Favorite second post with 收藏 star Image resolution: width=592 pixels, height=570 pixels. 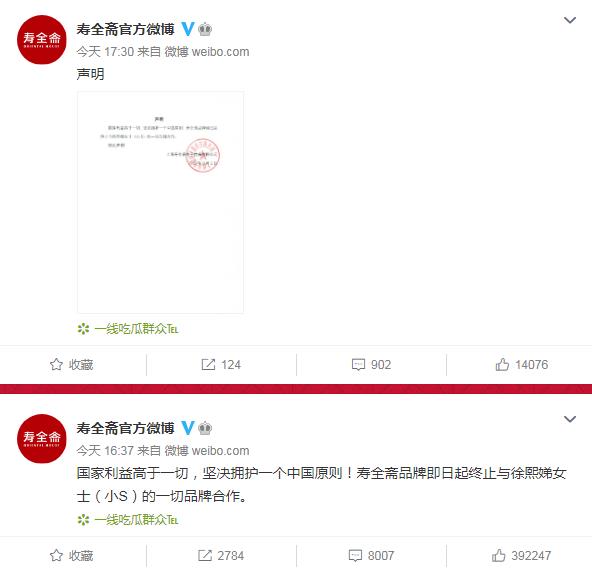[x=71, y=556]
